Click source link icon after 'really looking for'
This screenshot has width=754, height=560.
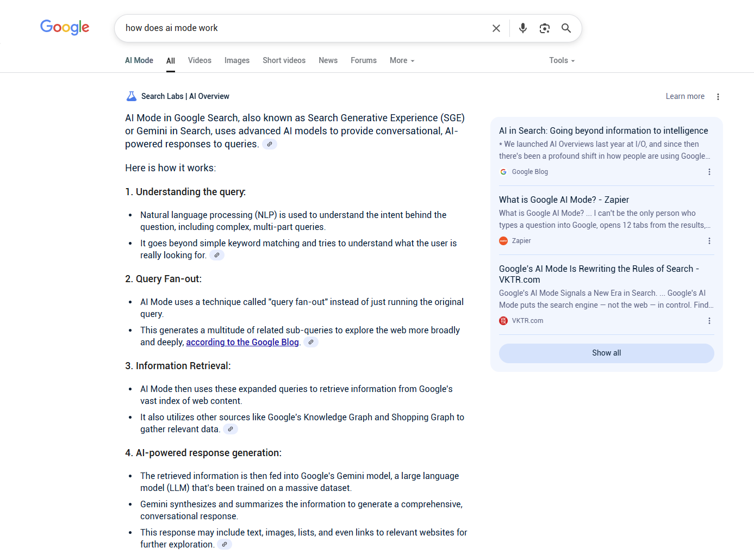point(217,255)
